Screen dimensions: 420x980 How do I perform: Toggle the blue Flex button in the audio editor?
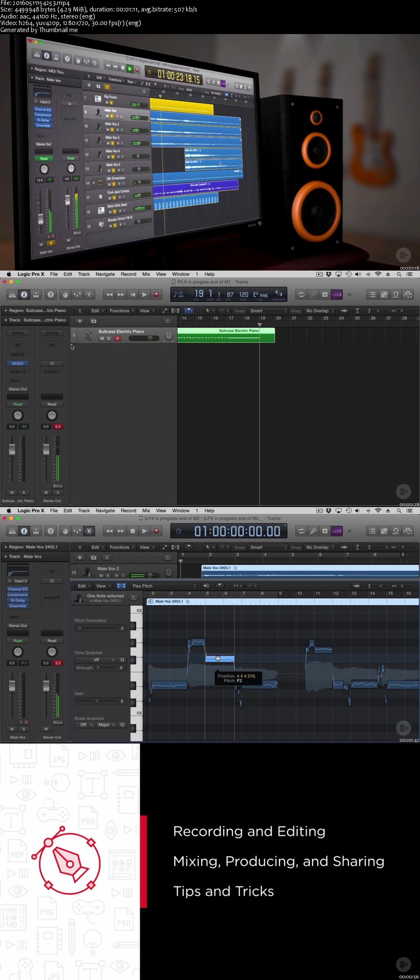[x=121, y=586]
